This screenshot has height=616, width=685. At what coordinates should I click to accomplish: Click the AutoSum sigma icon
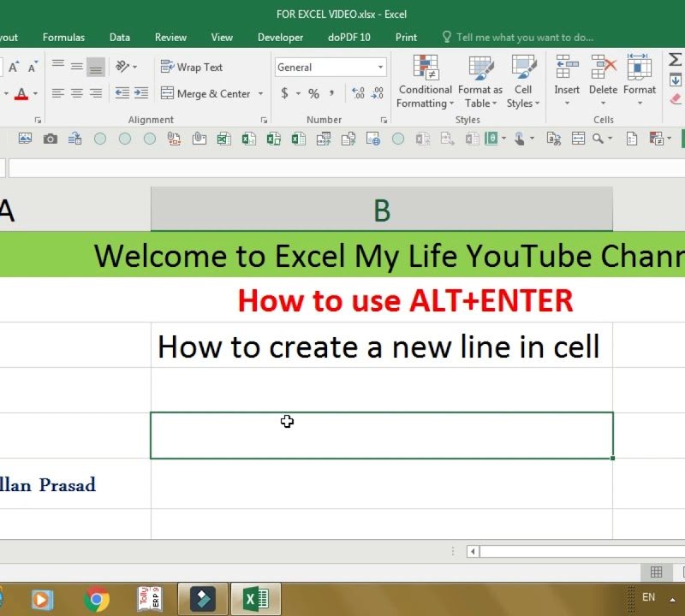pos(675,59)
